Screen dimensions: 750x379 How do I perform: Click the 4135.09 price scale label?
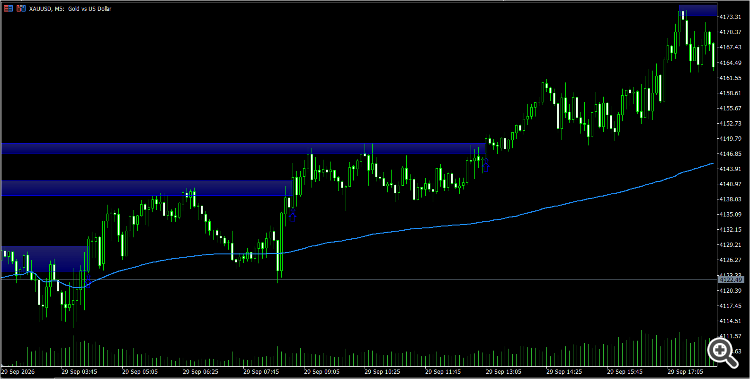point(729,214)
